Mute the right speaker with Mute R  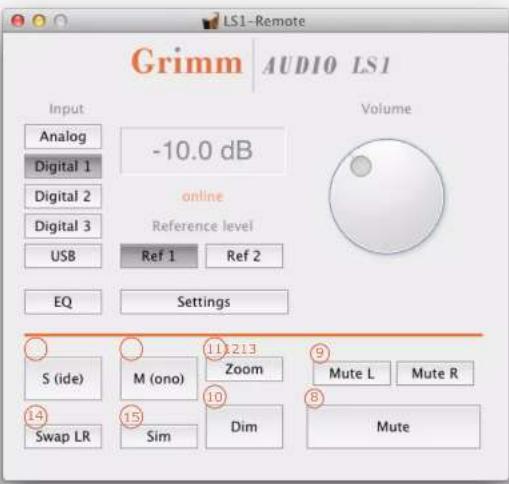click(x=435, y=373)
